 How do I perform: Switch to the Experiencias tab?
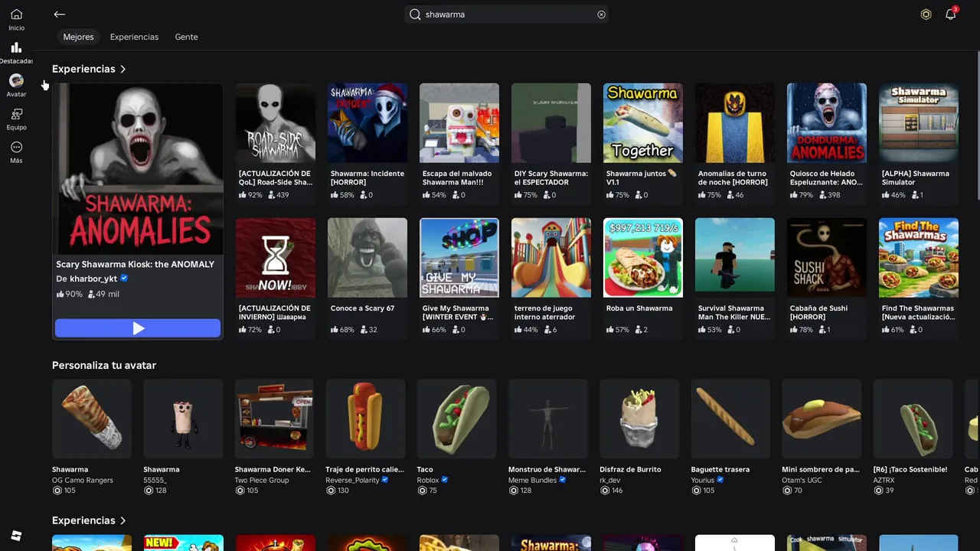tap(134, 37)
